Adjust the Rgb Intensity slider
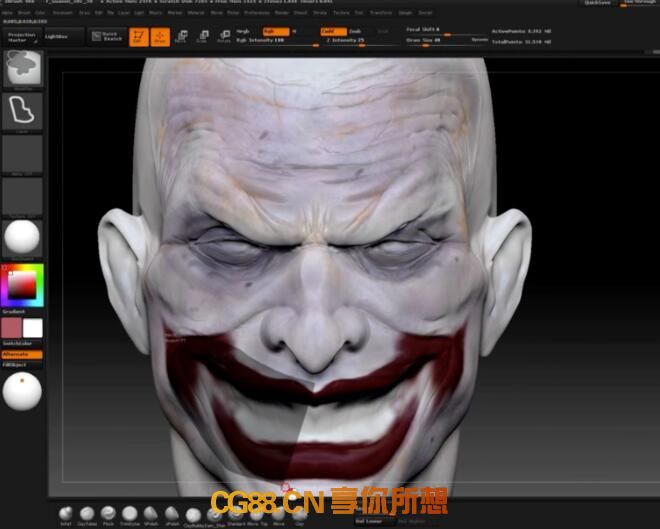This screenshot has width=660, height=529. [277, 41]
